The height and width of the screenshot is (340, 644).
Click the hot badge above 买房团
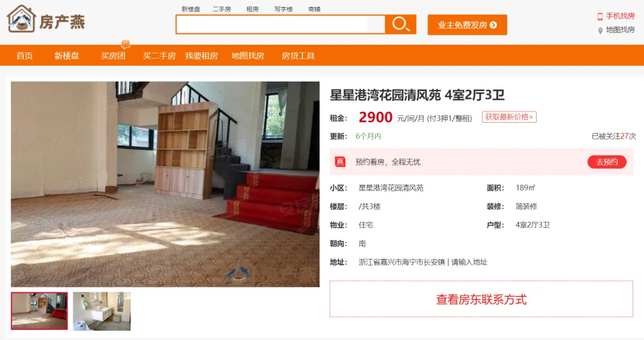coord(126,44)
